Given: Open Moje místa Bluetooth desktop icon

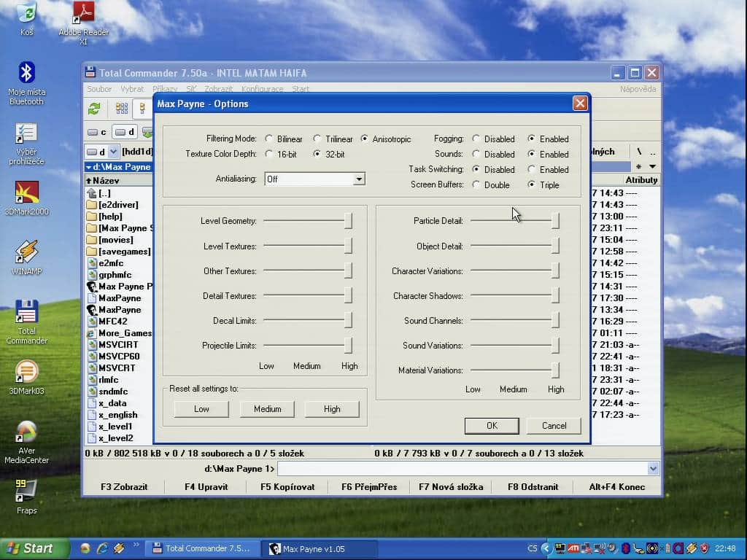Looking at the screenshot, I should click(26, 83).
